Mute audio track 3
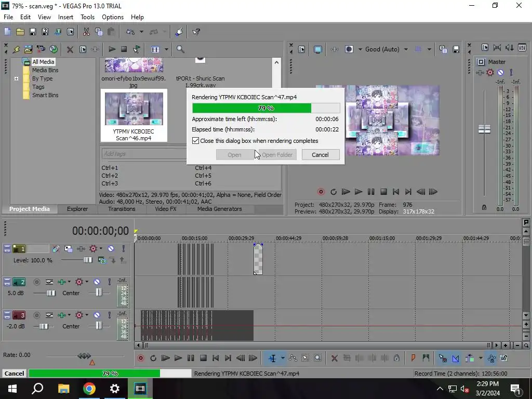 (x=97, y=315)
